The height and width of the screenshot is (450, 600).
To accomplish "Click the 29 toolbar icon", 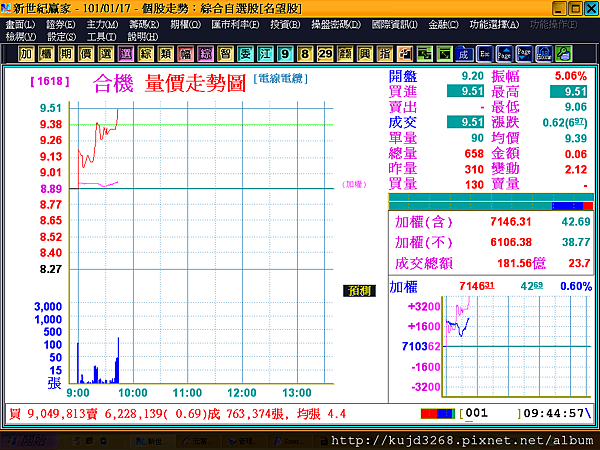I will tap(325, 54).
